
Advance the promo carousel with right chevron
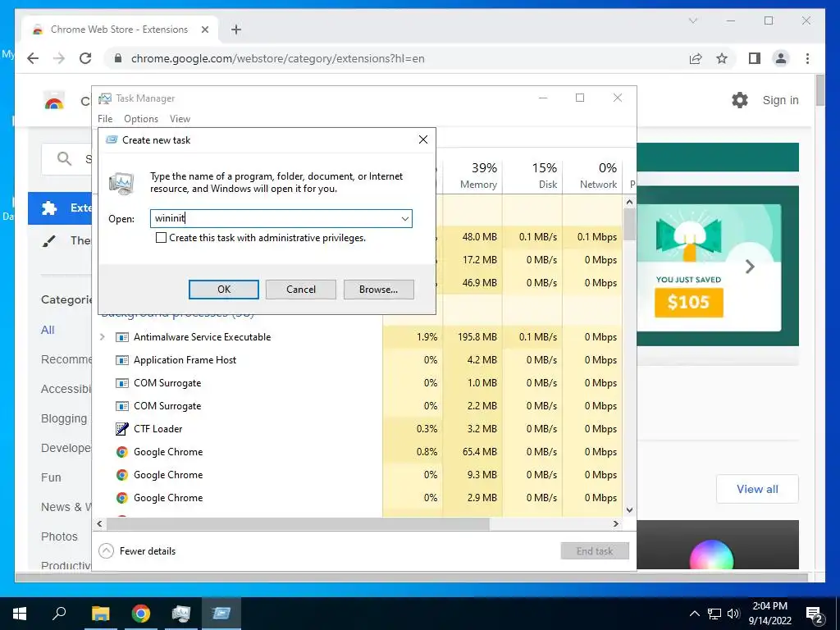[750, 267]
